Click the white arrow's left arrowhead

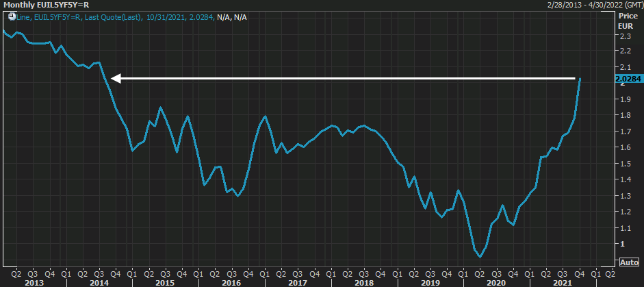[x=115, y=78]
